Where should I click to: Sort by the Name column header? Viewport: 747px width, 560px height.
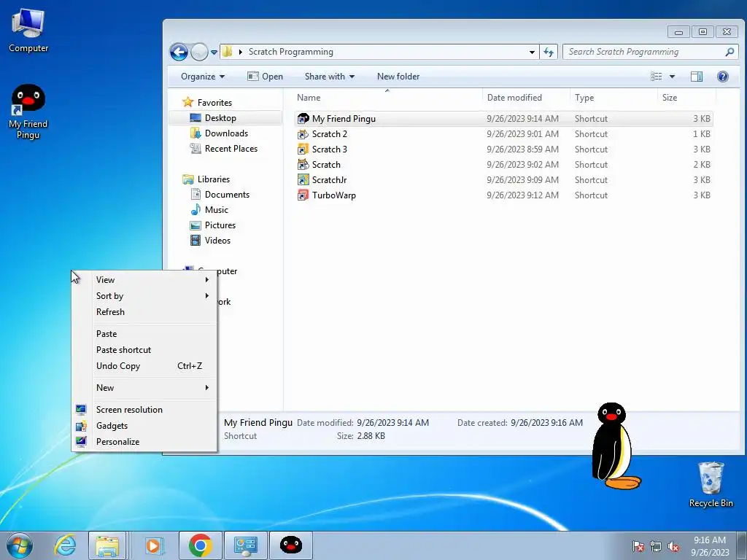pyautogui.click(x=387, y=98)
